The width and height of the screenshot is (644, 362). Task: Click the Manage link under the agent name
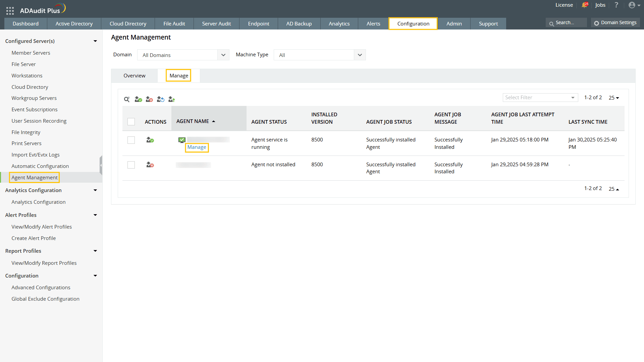[x=197, y=147]
